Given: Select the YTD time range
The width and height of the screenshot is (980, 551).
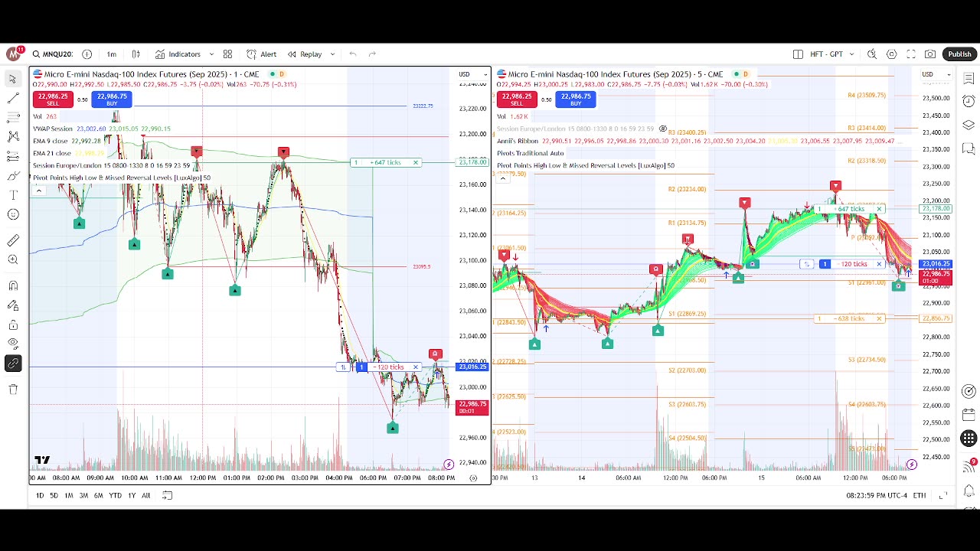Looking at the screenshot, I should tap(115, 495).
